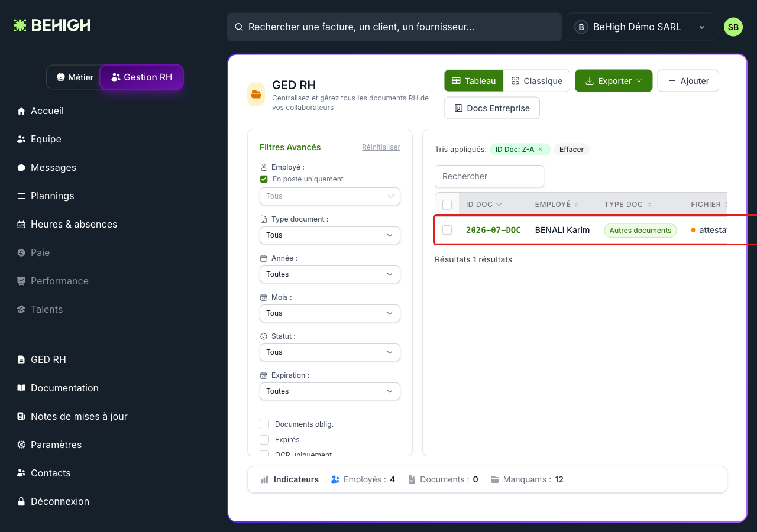
Task: Click Déconnexion to log out
Action: pyautogui.click(x=53, y=501)
